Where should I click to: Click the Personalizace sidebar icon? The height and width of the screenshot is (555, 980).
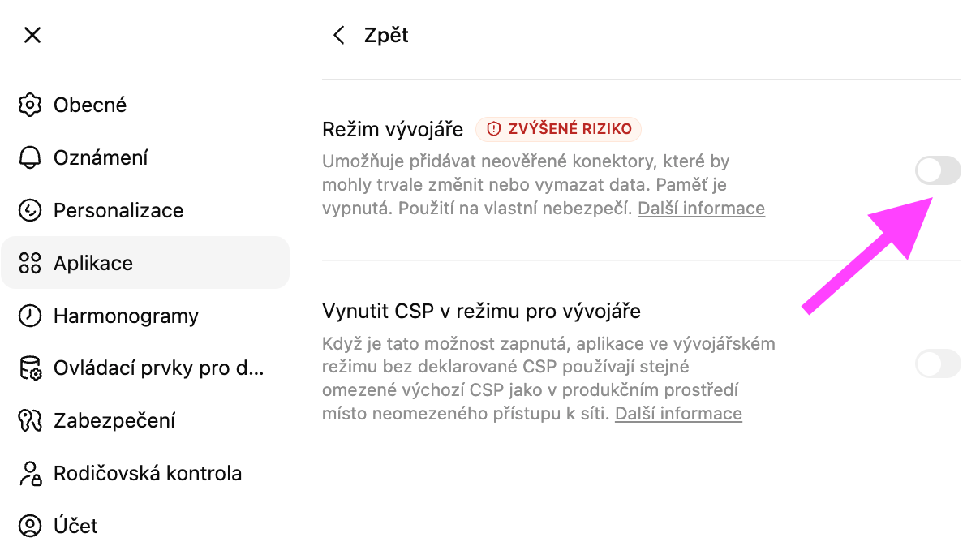30,210
